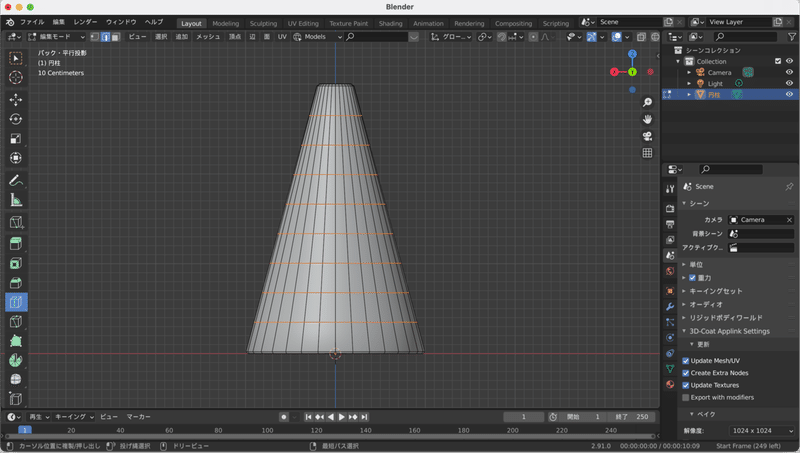Image resolution: width=800 pixels, height=453 pixels.
Task: Click the Z axis in navigation gizmo
Action: 632,54
